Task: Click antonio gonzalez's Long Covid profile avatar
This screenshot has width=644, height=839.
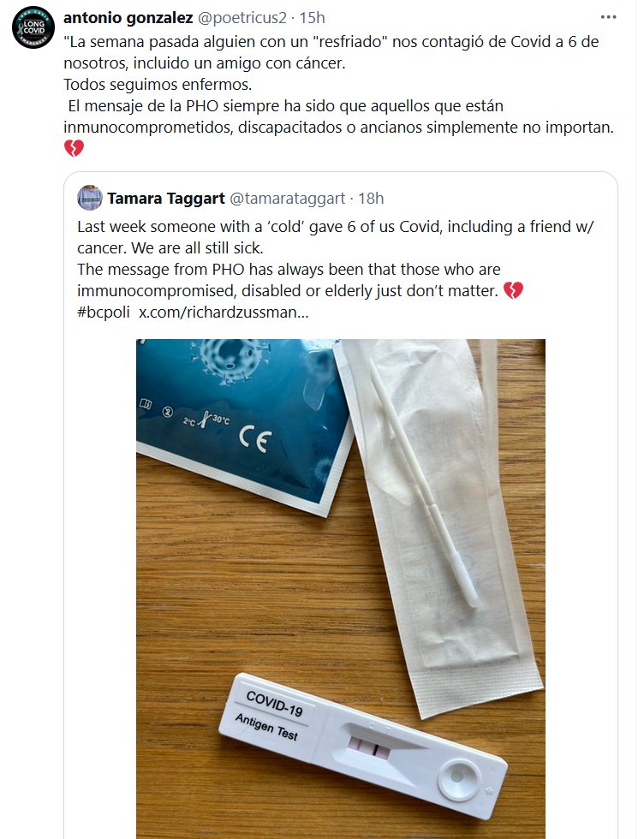Action: (33, 27)
